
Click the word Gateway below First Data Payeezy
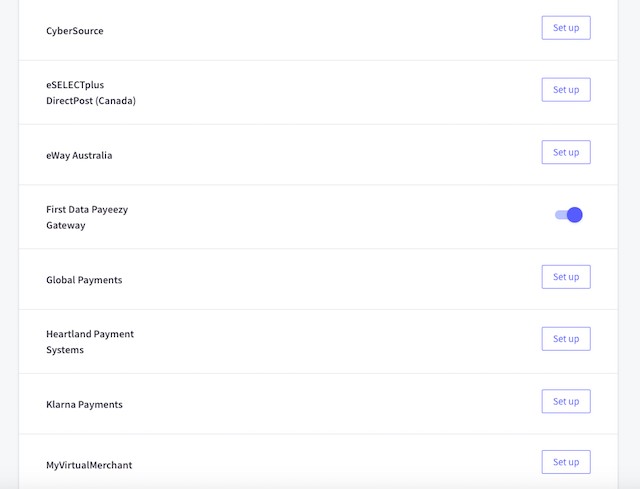[x=66, y=226]
